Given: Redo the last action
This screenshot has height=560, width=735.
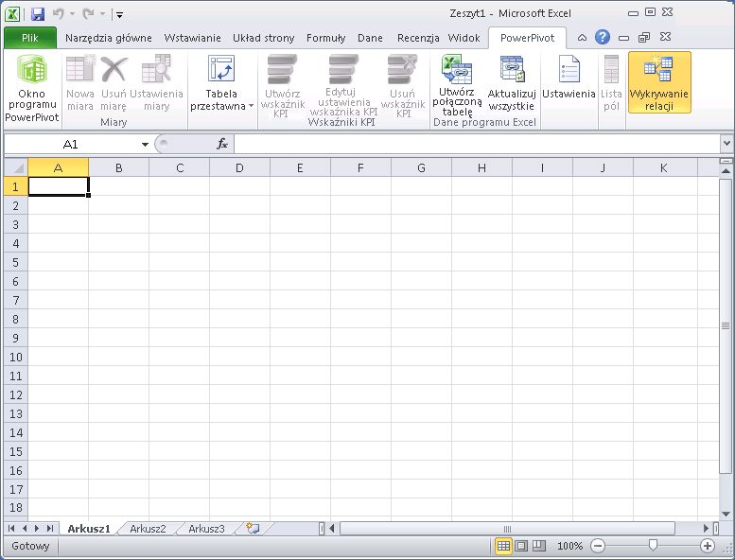Looking at the screenshot, I should [88, 14].
